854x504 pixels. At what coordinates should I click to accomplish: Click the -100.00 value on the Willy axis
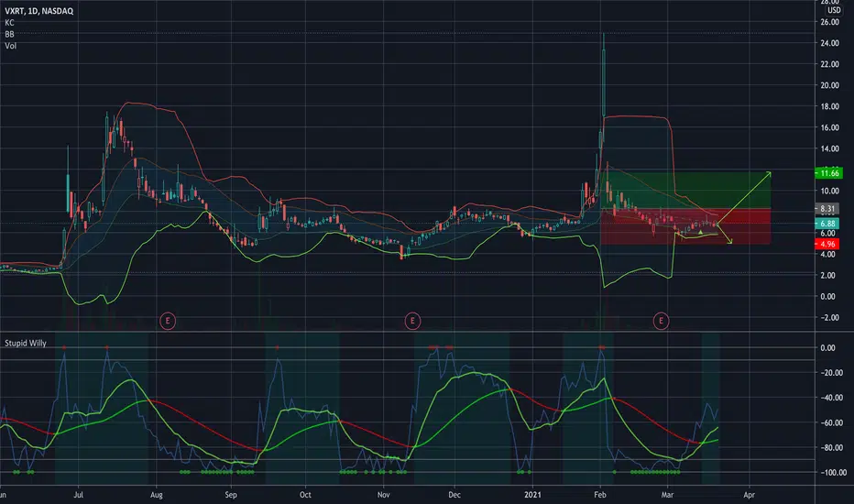(x=833, y=473)
